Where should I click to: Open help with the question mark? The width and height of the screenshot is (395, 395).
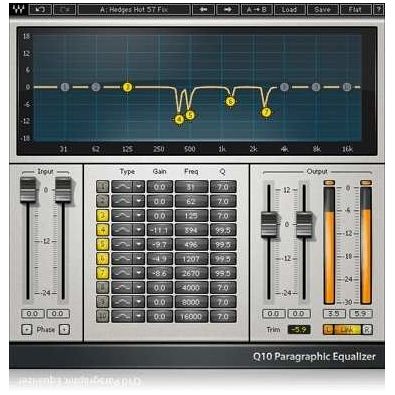378,10
